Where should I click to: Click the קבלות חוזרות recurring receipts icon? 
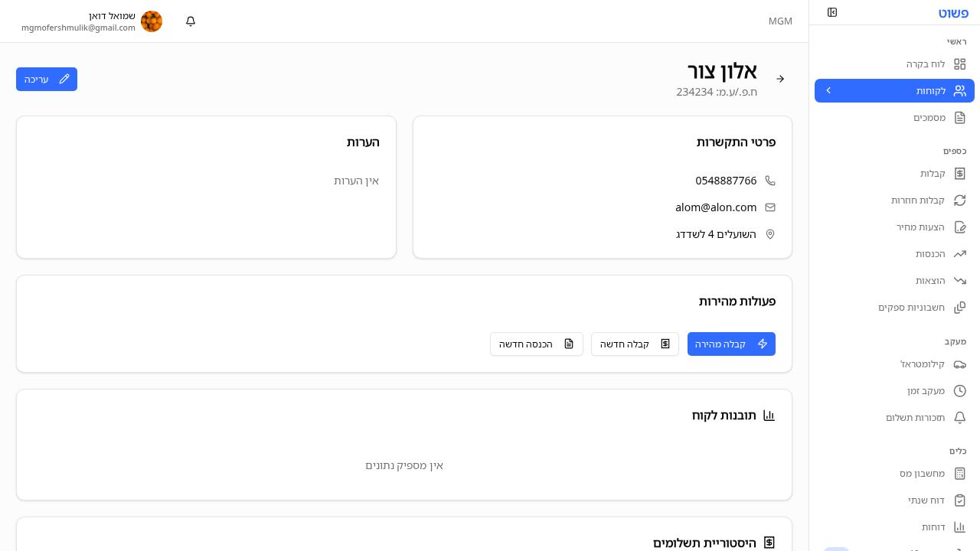click(x=960, y=200)
